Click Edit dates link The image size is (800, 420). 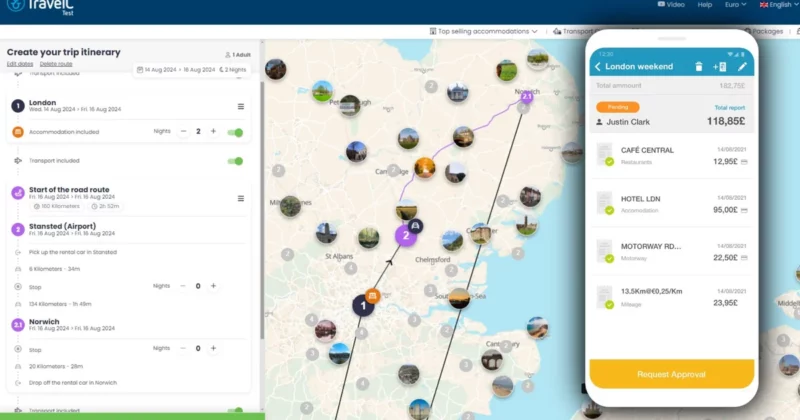20,64
